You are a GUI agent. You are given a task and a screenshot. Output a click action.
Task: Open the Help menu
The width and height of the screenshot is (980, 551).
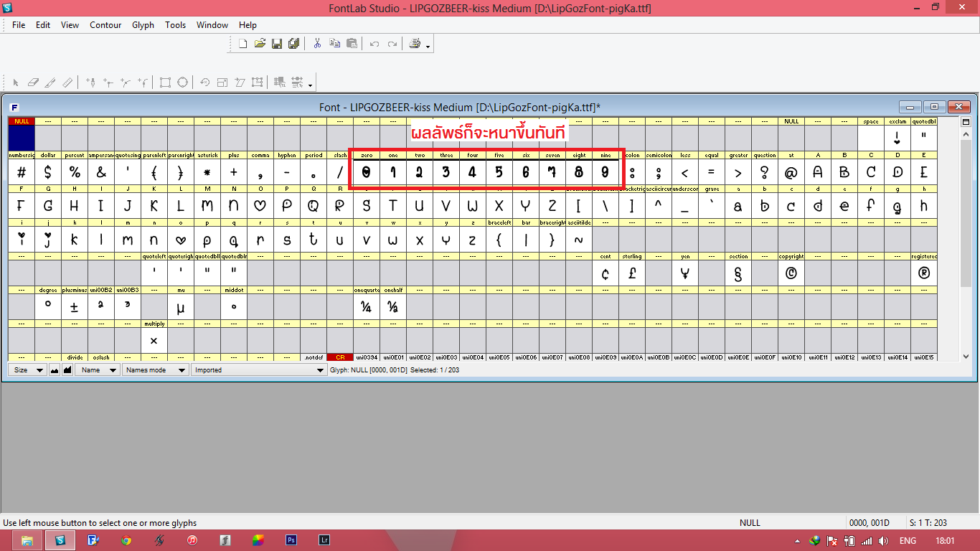pos(248,24)
